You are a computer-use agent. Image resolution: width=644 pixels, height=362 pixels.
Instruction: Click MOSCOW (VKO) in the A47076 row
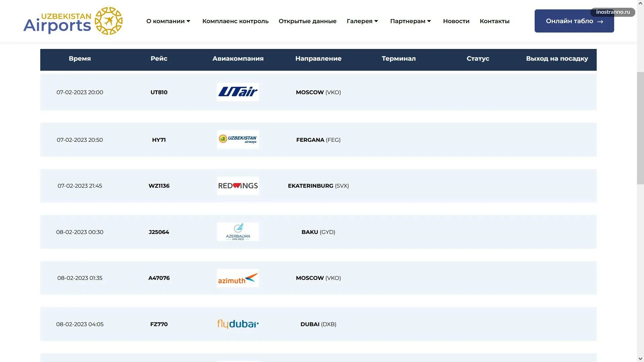pos(318,278)
